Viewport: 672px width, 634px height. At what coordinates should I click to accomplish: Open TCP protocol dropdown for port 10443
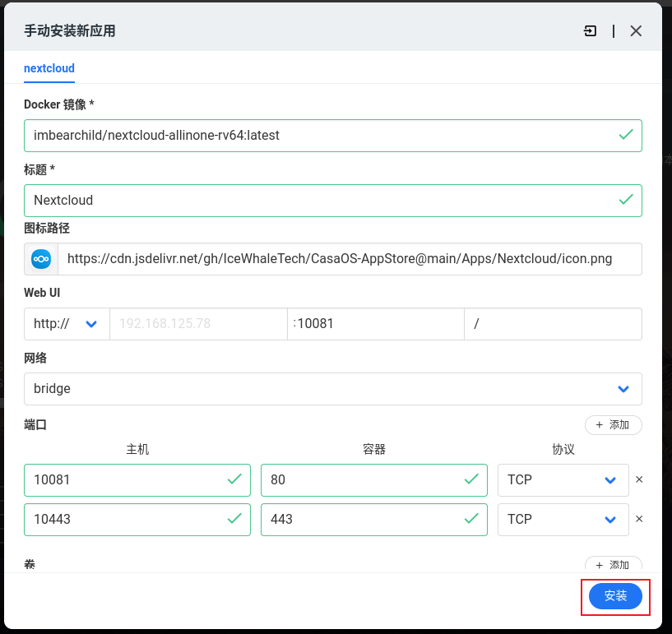[563, 519]
